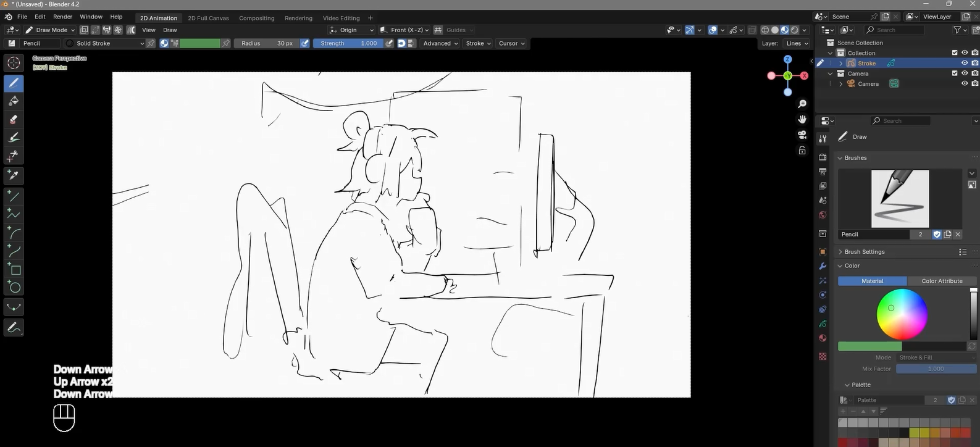This screenshot has height=447, width=980.
Task: Click the zoom magnifier icon in viewport
Action: pyautogui.click(x=802, y=104)
